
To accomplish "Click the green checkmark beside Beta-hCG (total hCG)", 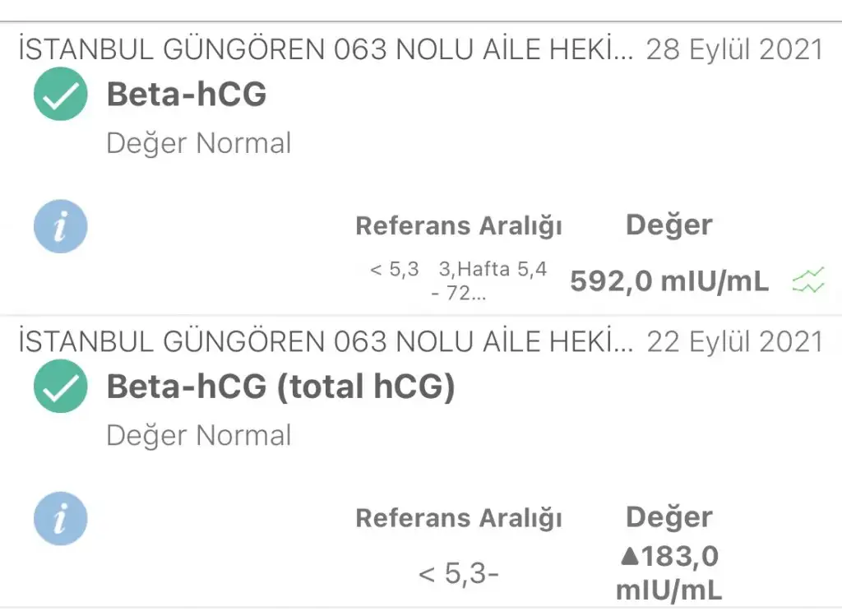I will point(61,387).
